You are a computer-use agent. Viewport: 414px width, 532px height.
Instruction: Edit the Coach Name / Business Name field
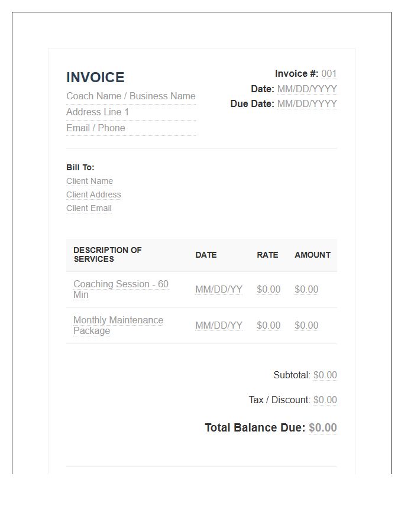coord(131,96)
